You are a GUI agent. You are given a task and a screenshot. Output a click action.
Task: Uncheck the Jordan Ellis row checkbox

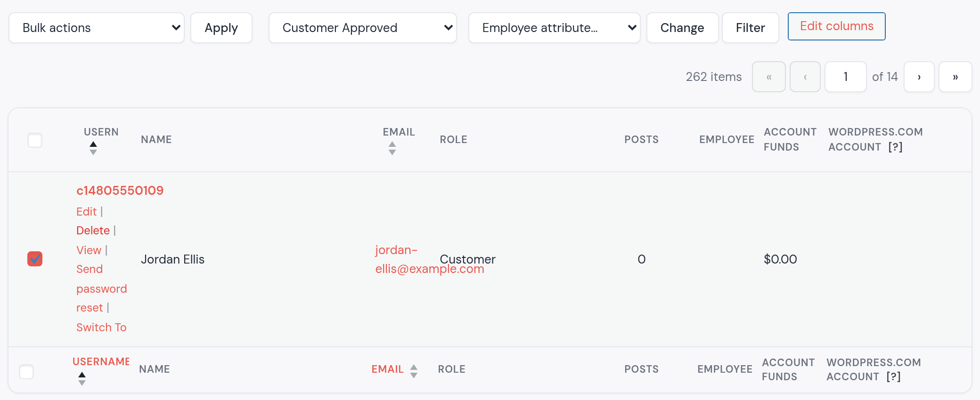point(35,259)
